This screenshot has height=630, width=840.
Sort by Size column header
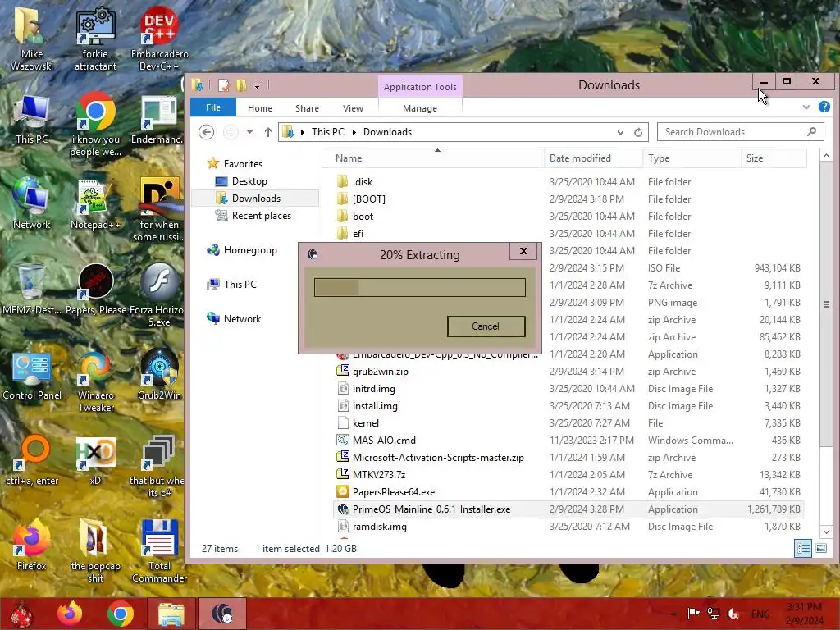pos(774,158)
